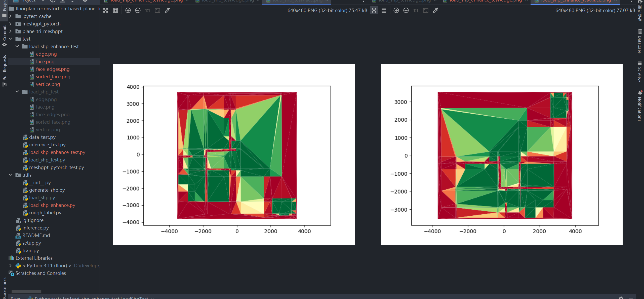
Task: Zoom in on right image viewer
Action: (x=396, y=10)
